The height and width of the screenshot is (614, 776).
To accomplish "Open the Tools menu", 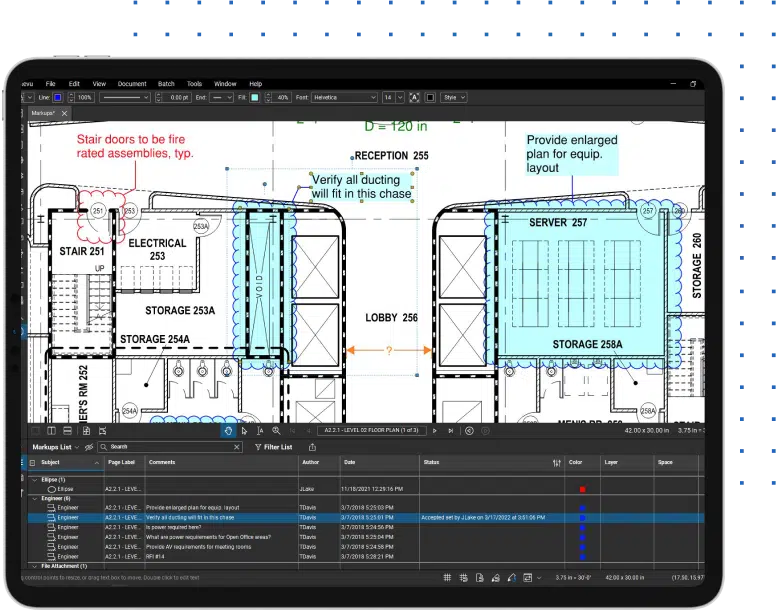I will [x=194, y=83].
